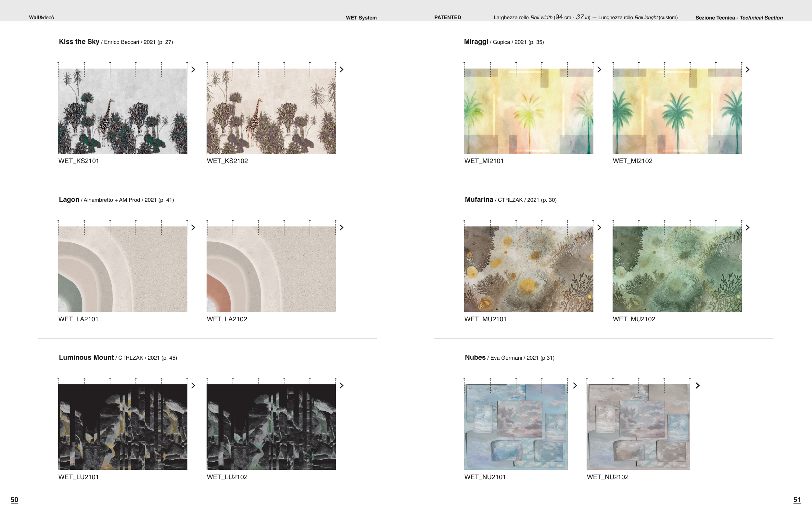Click arrow next to WET_LA2102 image
812x526 pixels.
coord(341,228)
